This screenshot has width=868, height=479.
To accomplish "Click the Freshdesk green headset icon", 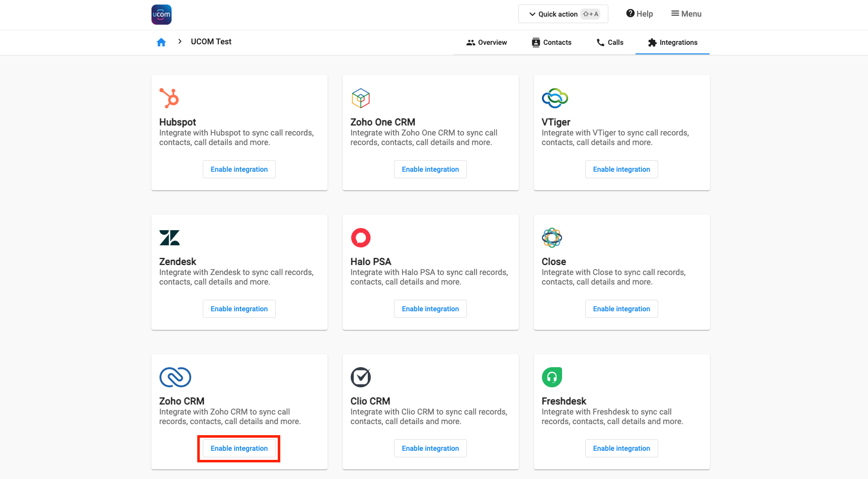I will point(551,377).
